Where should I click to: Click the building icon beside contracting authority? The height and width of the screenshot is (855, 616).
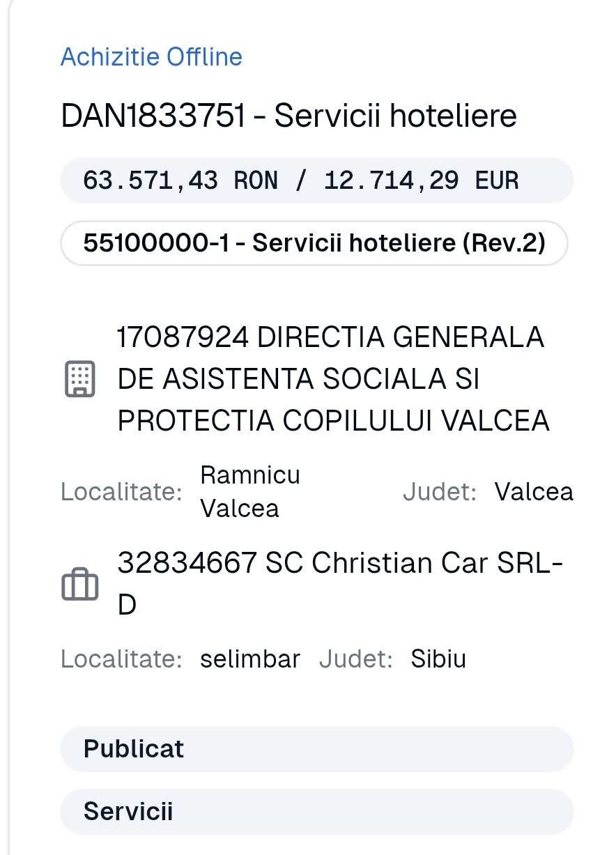tap(80, 379)
